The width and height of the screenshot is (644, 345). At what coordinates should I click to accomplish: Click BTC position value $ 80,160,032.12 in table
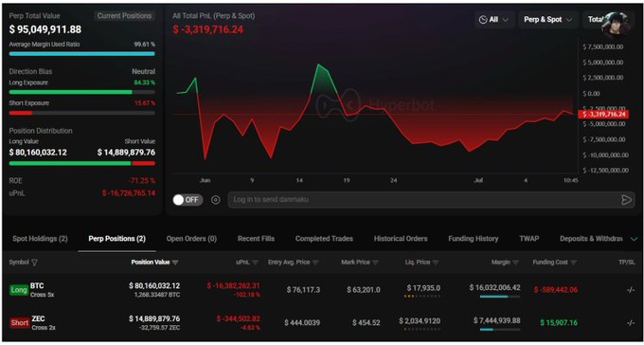tap(154, 286)
